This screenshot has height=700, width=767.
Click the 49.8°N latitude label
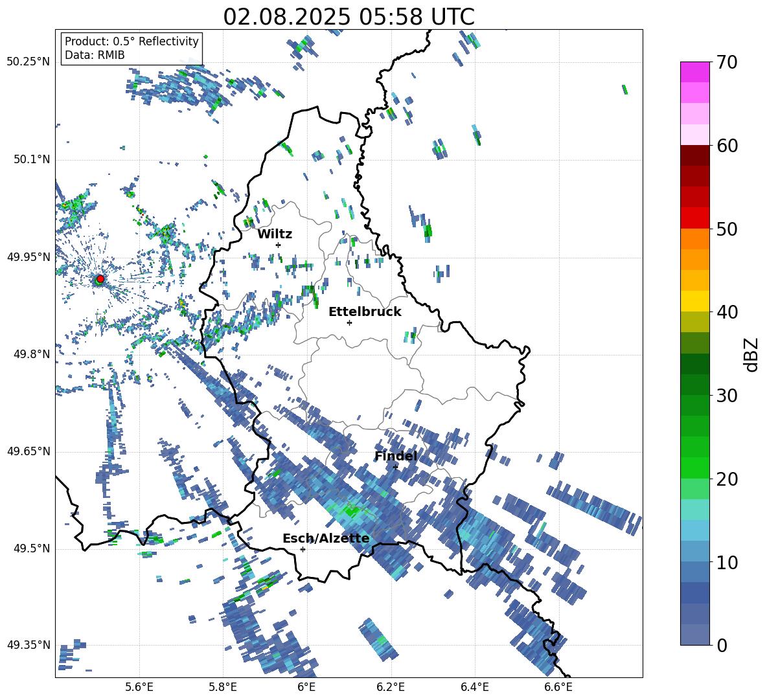33,354
